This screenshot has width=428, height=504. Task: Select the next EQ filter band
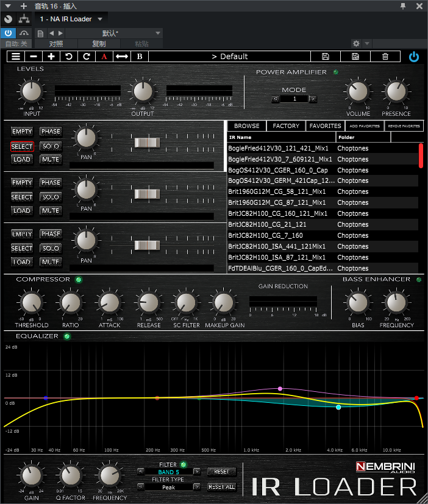pos(197,472)
